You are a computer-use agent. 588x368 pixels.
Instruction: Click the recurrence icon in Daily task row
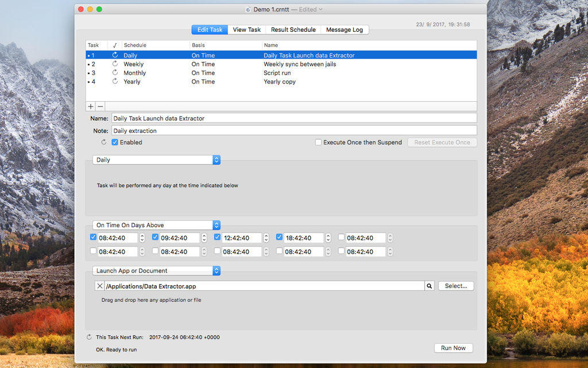(x=115, y=55)
